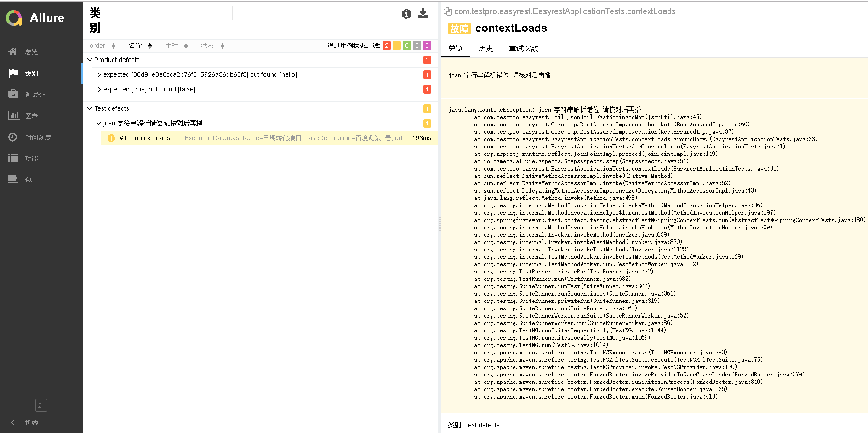Click the '通过用例状态过滤' label
This screenshot has width=868, height=433.
point(354,46)
